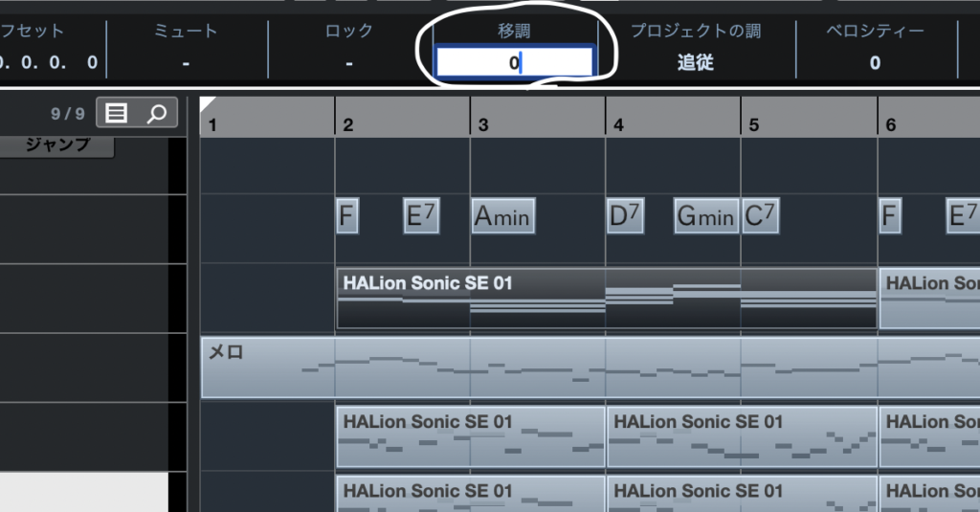Select the E7 chord in bar 2
Screen dimensions: 980x512
point(421,216)
